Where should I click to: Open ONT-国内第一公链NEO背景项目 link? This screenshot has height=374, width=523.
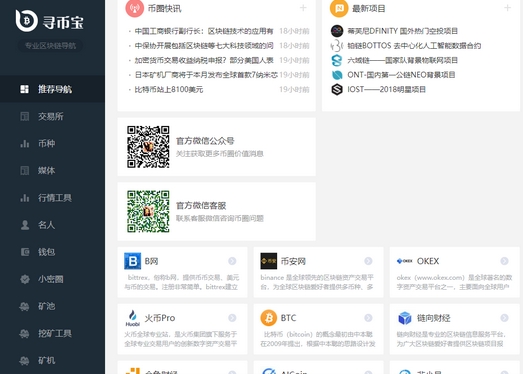click(x=401, y=75)
